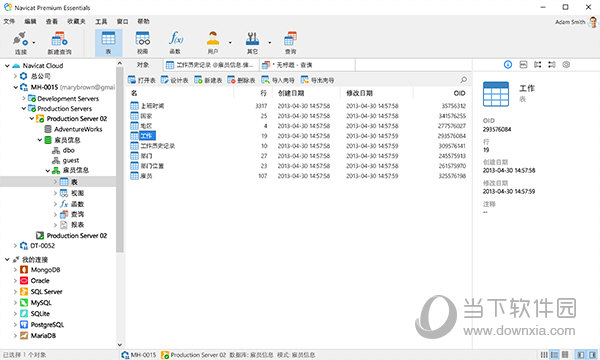Select the MySQL connection
600x360 pixels.
pos(41,303)
